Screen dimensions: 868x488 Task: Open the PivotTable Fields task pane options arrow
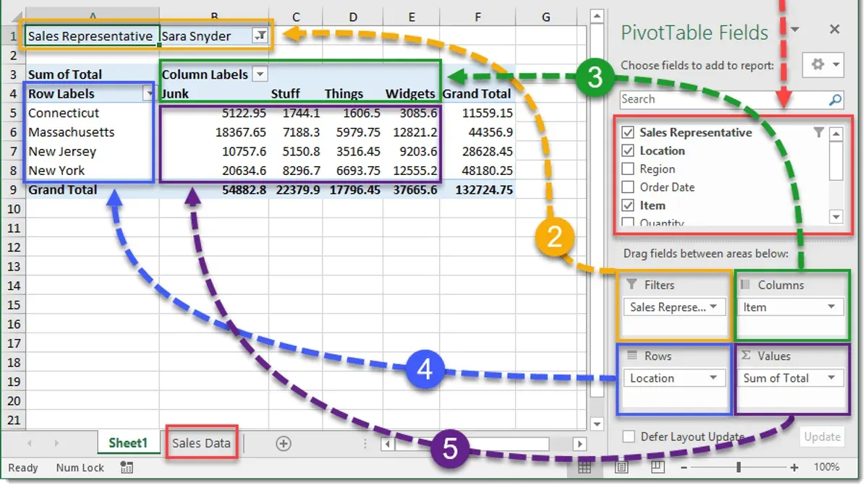coord(795,30)
